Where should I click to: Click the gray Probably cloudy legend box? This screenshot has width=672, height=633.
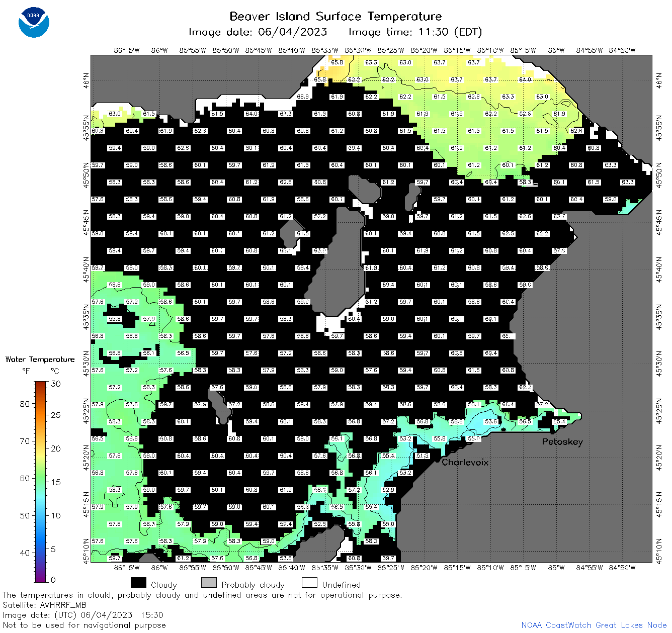pyautogui.click(x=209, y=582)
